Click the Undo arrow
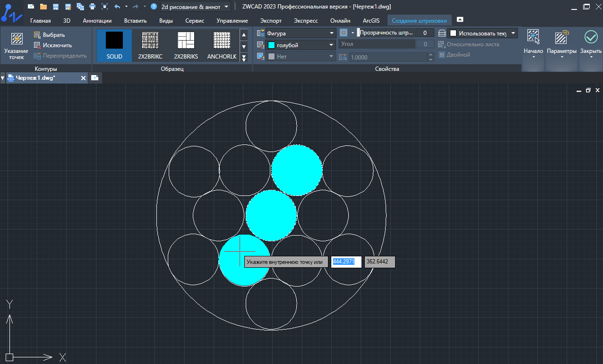603x364 pixels. pyautogui.click(x=117, y=7)
